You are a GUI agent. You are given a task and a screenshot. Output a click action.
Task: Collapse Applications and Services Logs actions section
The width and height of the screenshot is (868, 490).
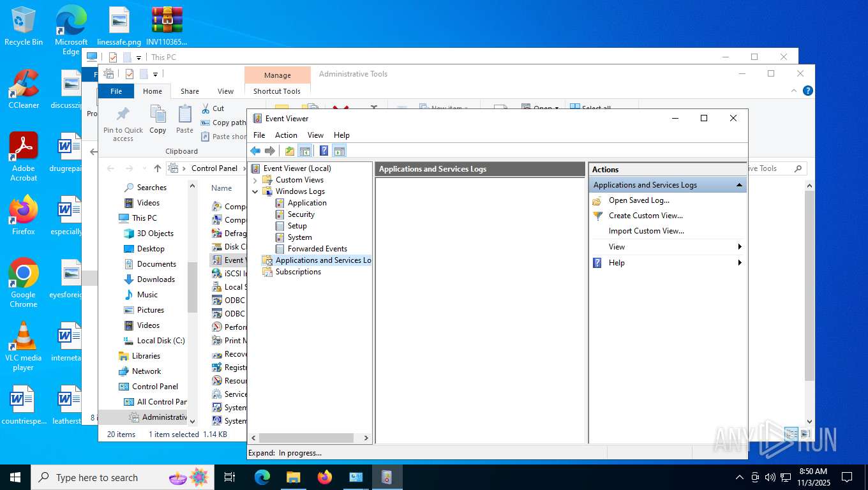click(739, 185)
